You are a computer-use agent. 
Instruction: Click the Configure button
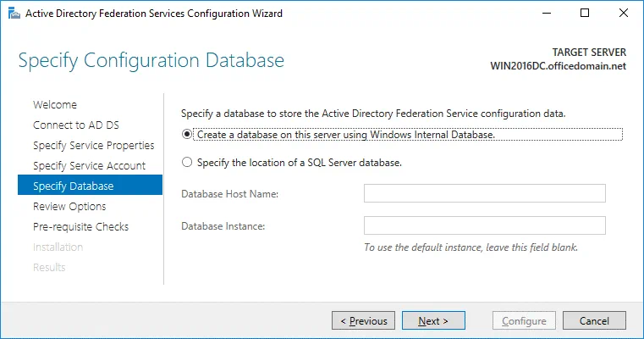pos(525,321)
